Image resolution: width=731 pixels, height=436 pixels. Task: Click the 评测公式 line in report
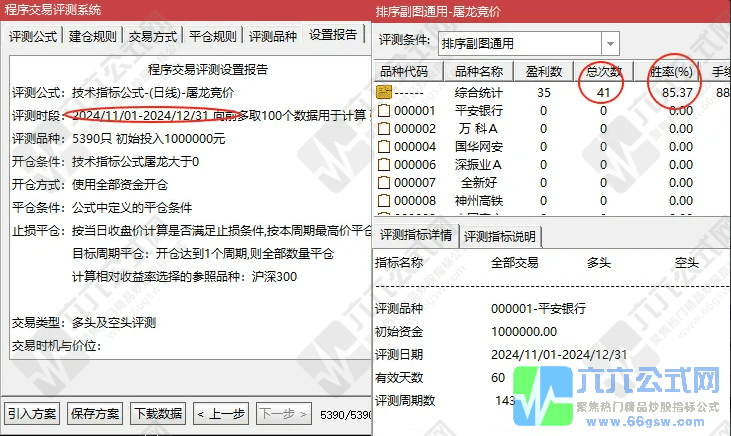(123, 92)
